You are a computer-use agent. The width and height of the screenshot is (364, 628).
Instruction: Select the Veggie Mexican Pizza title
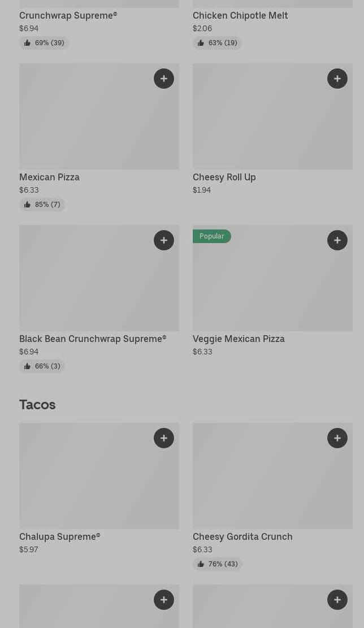point(239,339)
